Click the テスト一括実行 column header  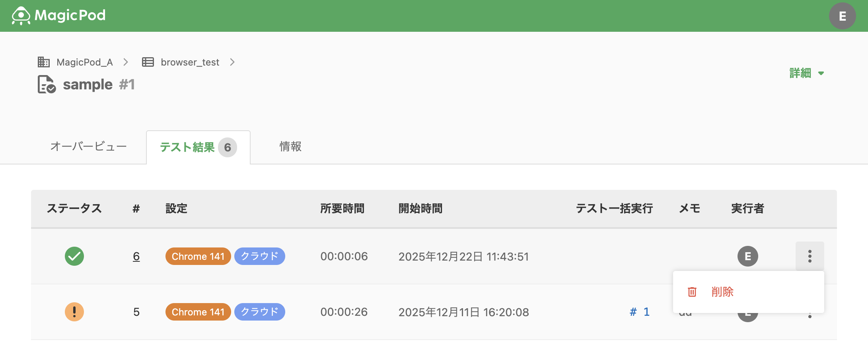[614, 209]
